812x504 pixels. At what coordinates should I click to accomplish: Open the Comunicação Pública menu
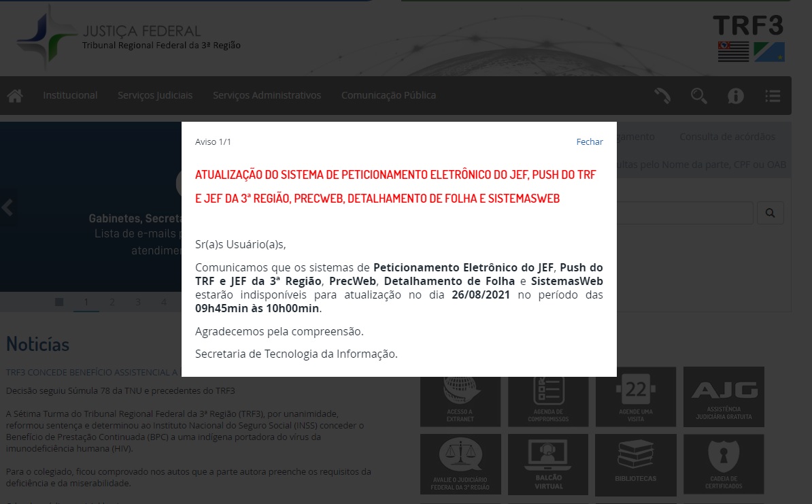click(388, 95)
